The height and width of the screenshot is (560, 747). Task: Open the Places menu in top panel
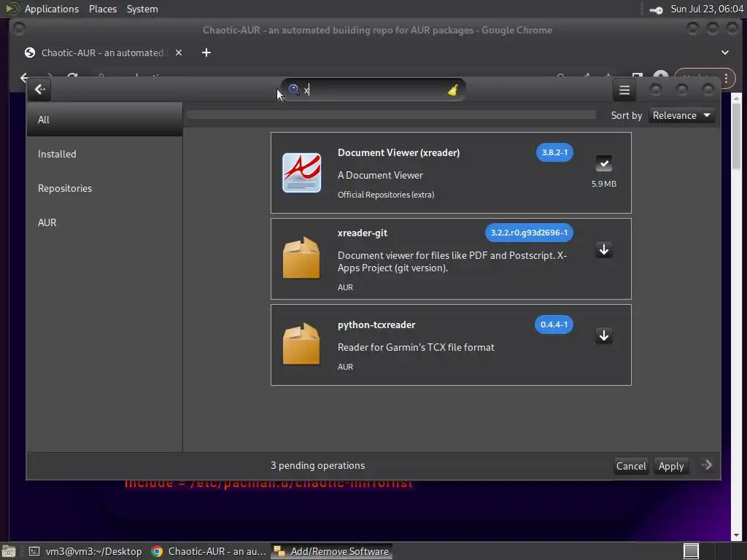[x=103, y=9]
